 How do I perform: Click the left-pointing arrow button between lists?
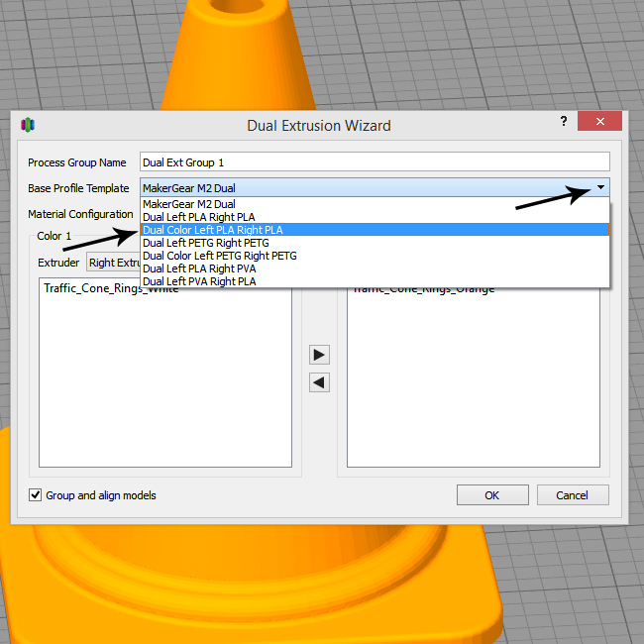pyautogui.click(x=319, y=382)
